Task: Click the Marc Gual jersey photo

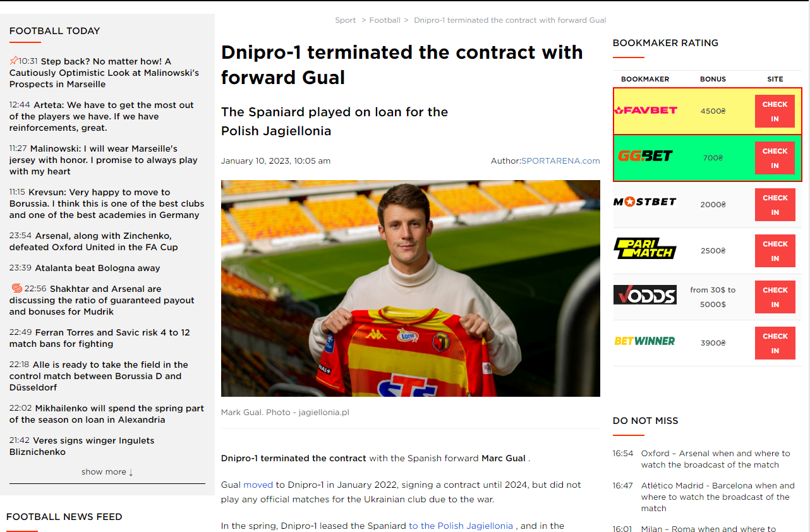Action: (x=411, y=289)
